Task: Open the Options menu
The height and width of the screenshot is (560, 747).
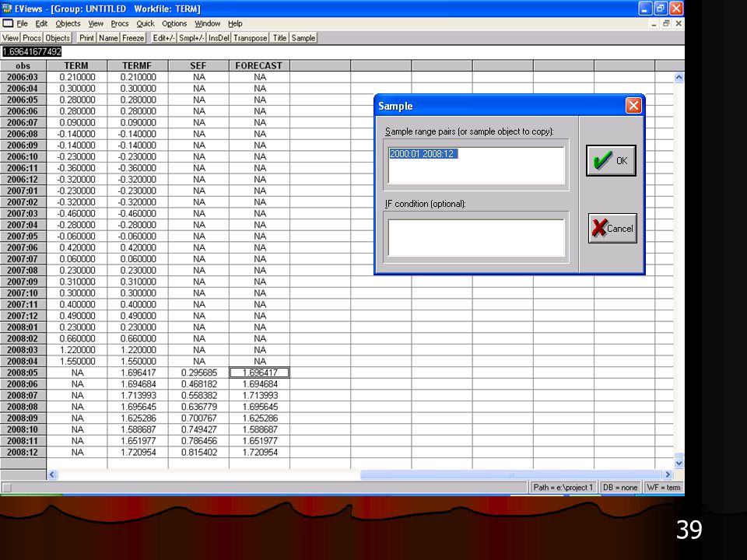Action: [174, 23]
